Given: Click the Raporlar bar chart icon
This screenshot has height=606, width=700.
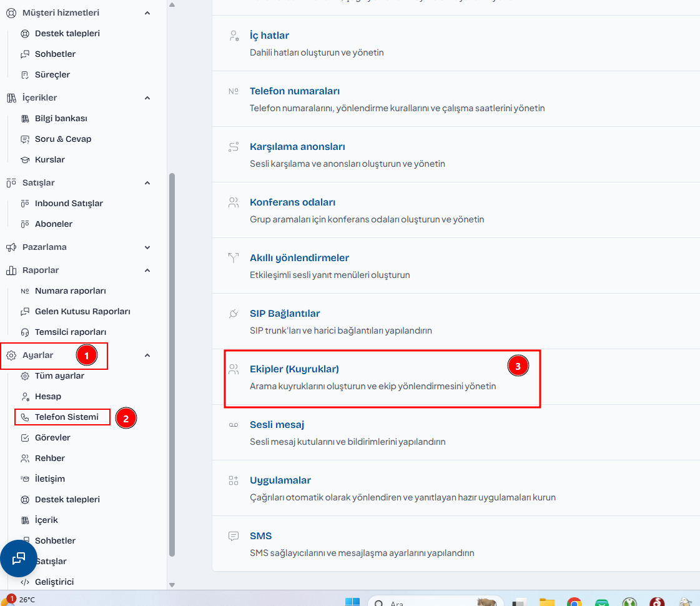Looking at the screenshot, I should 11,271.
